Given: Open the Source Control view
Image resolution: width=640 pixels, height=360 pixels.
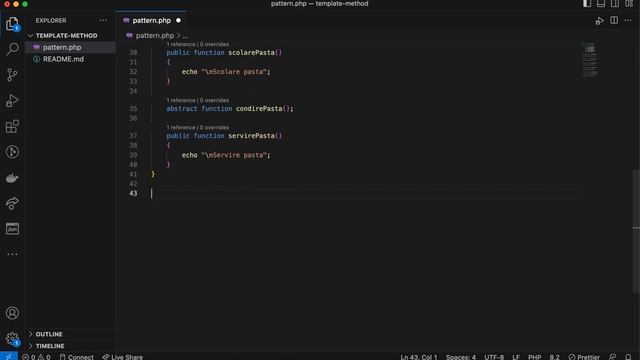Looking at the screenshot, I should click(12, 75).
